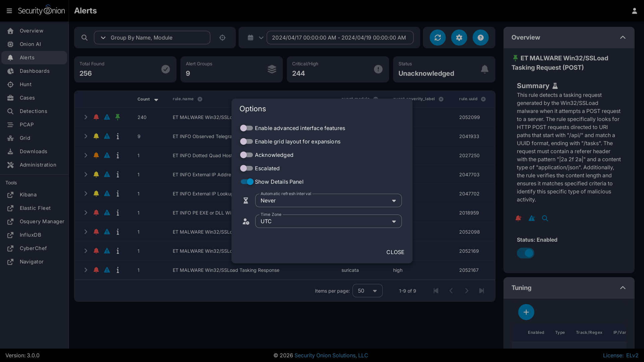The image size is (644, 362).
Task: Click the calendar icon by the date range
Action: point(251,38)
